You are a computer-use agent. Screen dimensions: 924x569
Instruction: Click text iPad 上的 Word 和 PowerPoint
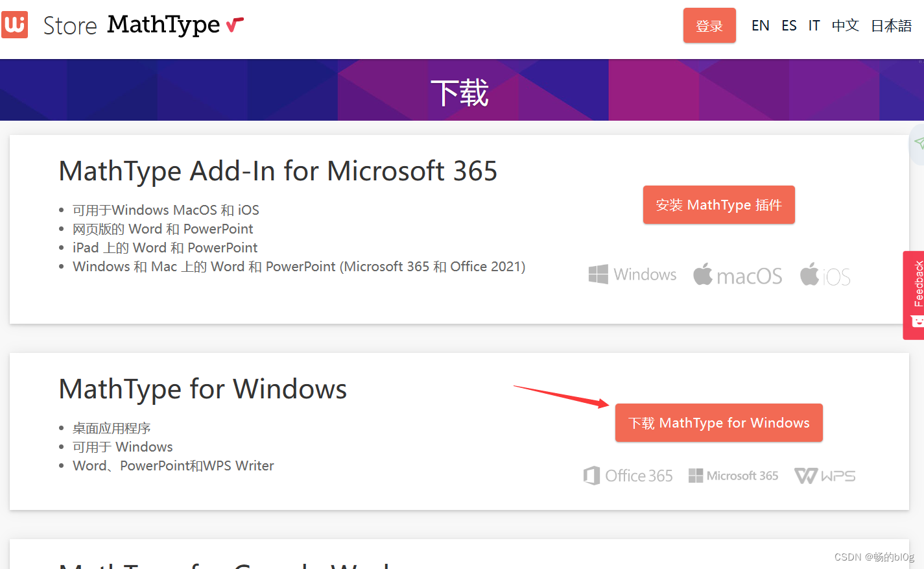click(165, 248)
